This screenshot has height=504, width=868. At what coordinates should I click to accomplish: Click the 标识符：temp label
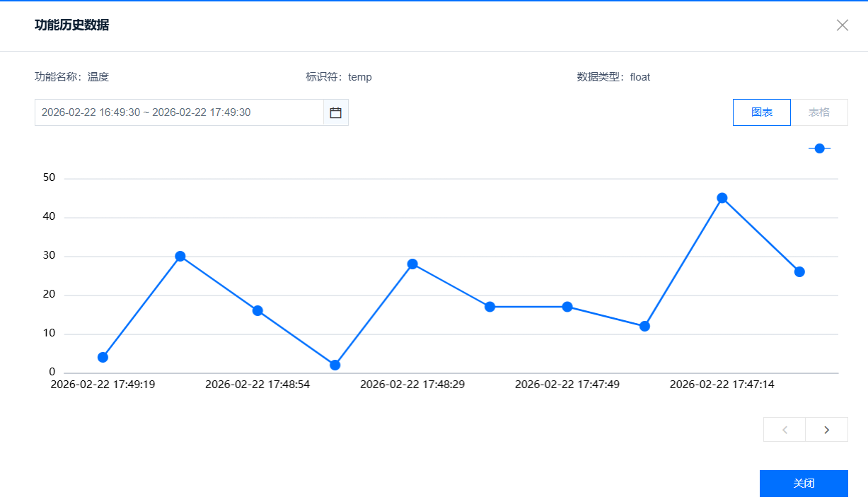pyautogui.click(x=339, y=77)
